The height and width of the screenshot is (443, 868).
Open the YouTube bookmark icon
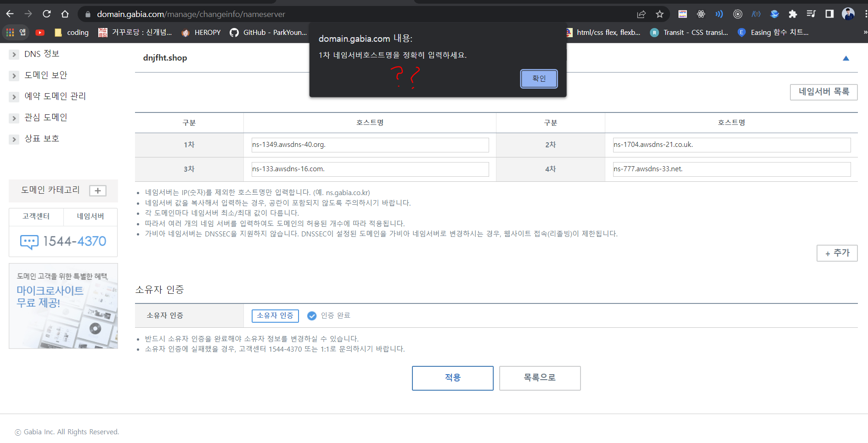coord(40,33)
